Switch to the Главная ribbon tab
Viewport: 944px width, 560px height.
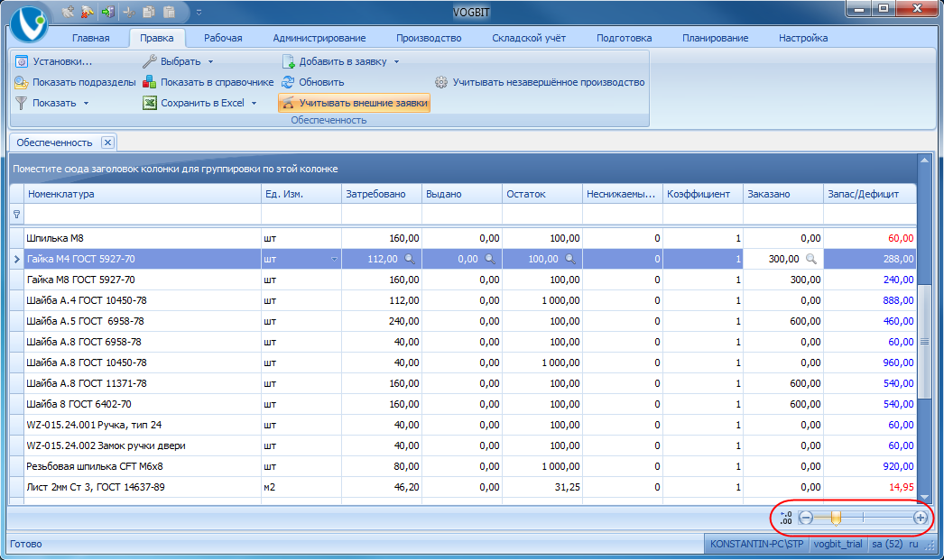91,38
